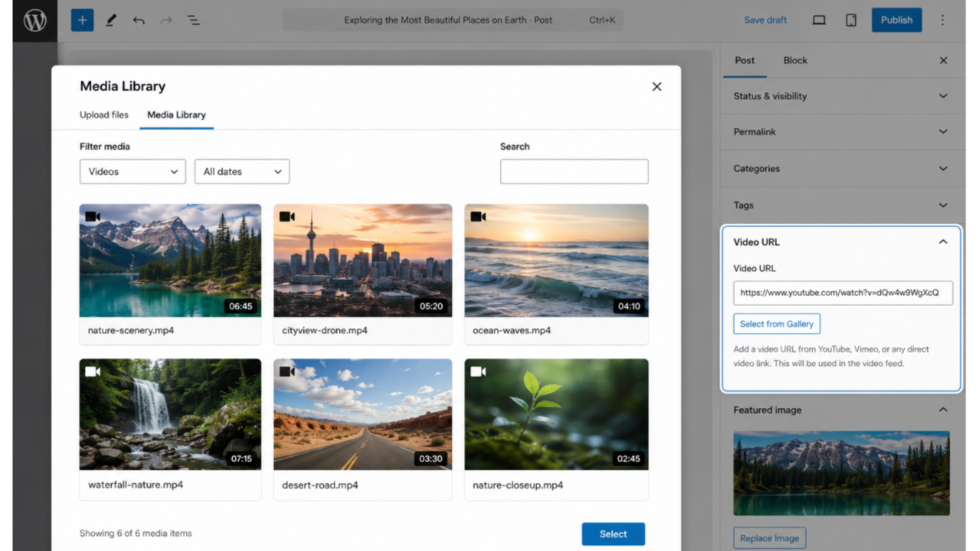Click the Showing 6 of 6 media items text
Image resolution: width=980 pixels, height=551 pixels.
[136, 533]
